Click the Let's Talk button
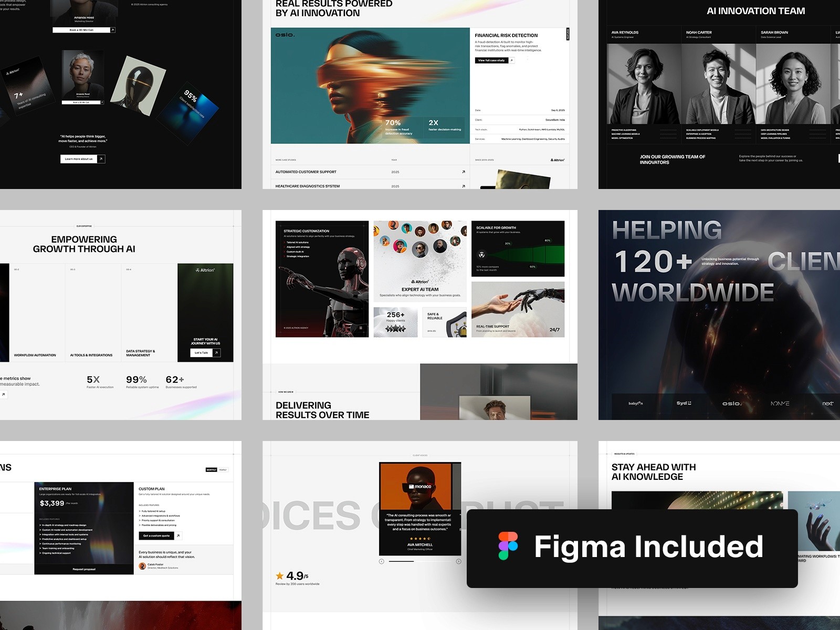 coord(202,353)
